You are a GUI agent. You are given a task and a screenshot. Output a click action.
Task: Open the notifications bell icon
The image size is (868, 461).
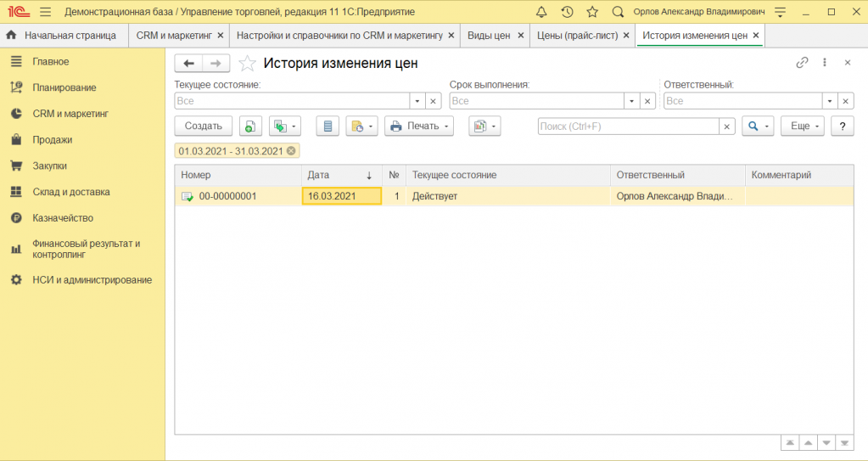pyautogui.click(x=541, y=12)
